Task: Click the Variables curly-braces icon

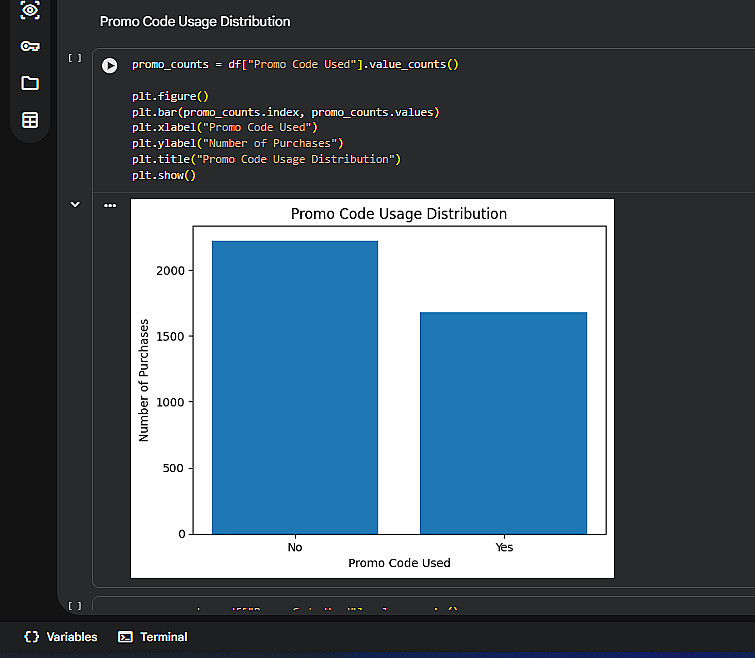Action: pyautogui.click(x=32, y=637)
